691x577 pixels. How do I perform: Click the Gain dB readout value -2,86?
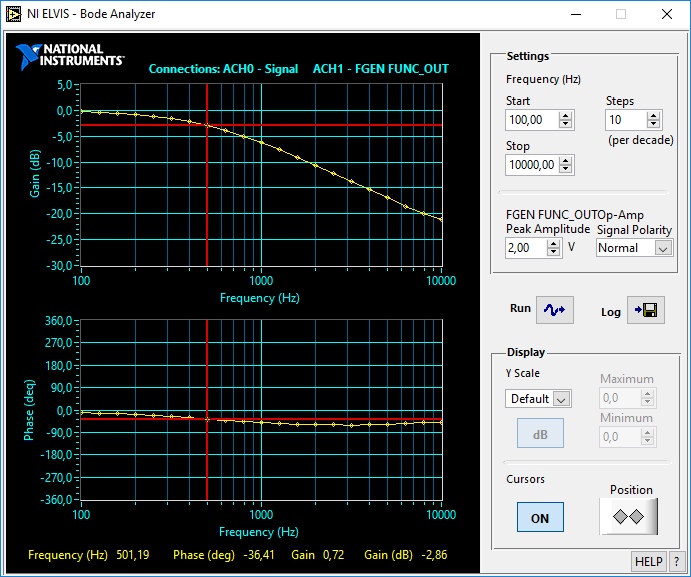(x=434, y=555)
